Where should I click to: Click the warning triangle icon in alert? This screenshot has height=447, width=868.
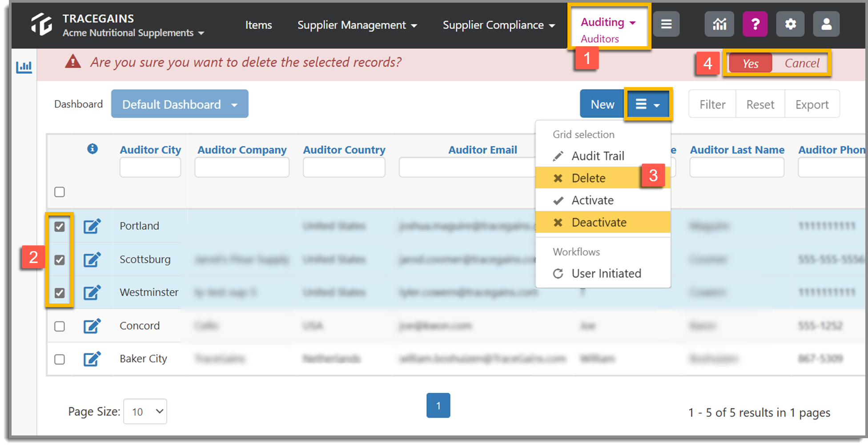tap(73, 62)
